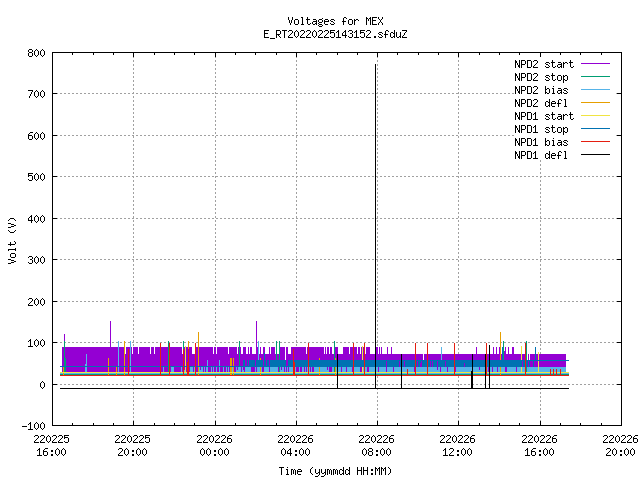Click the 300 y-axis tick label
640x480 pixels.
click(36, 260)
